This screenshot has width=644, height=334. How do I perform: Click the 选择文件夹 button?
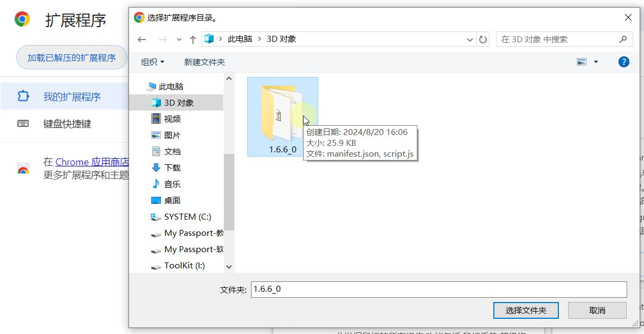pos(525,310)
